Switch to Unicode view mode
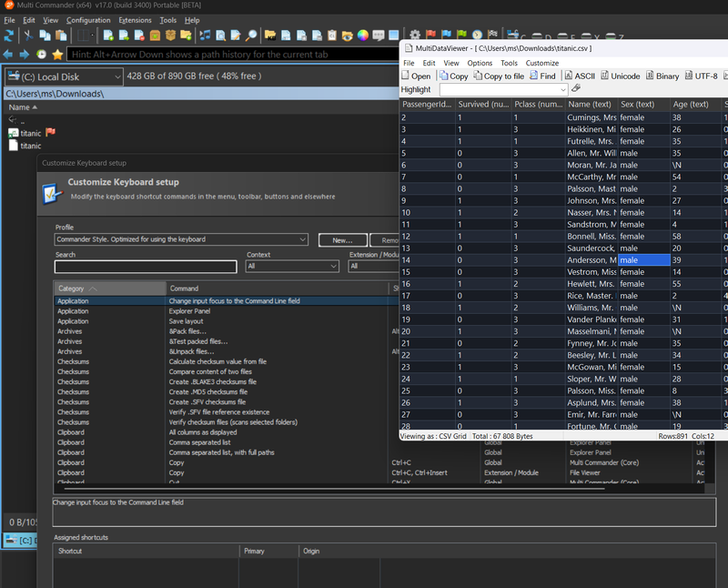The height and width of the screenshot is (588, 728). (621, 76)
